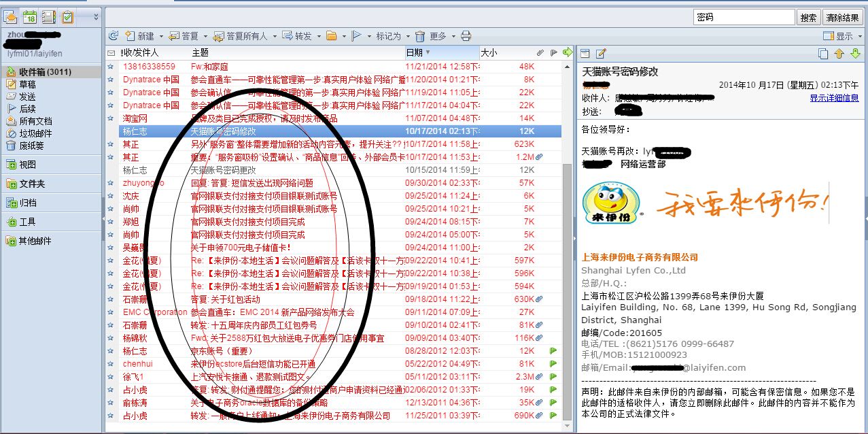This screenshot has width=868, height=434.
Task: Click the paperclip attachment column header
Action: [x=540, y=52]
